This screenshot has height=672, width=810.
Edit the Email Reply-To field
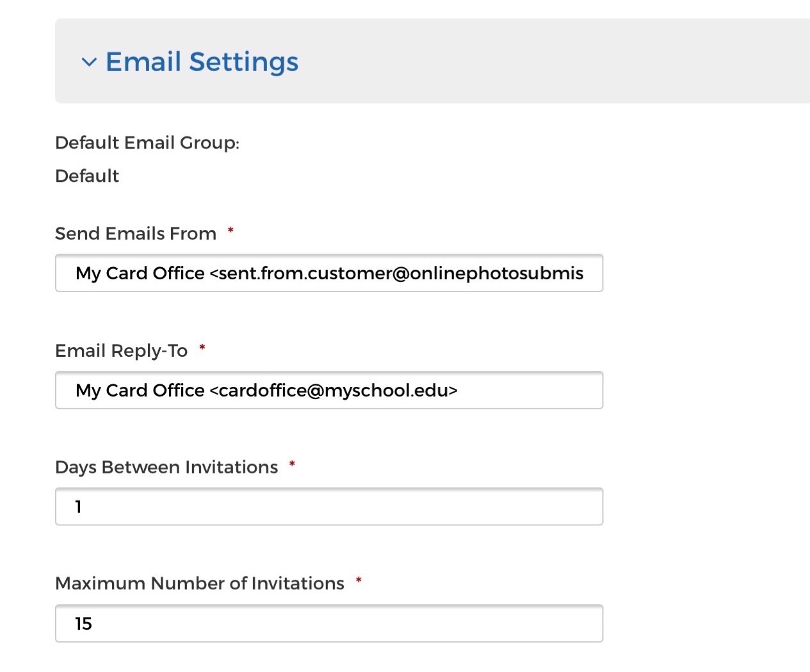[x=329, y=390]
